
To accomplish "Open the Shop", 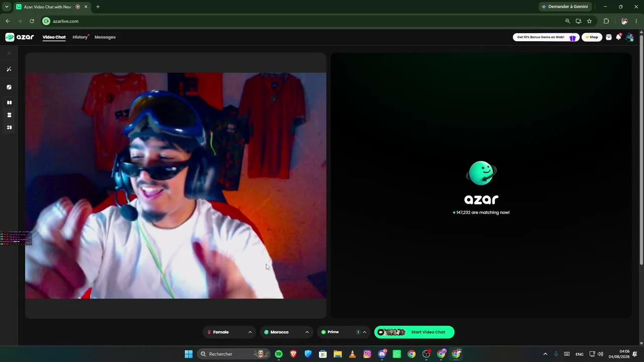I will coord(592,37).
